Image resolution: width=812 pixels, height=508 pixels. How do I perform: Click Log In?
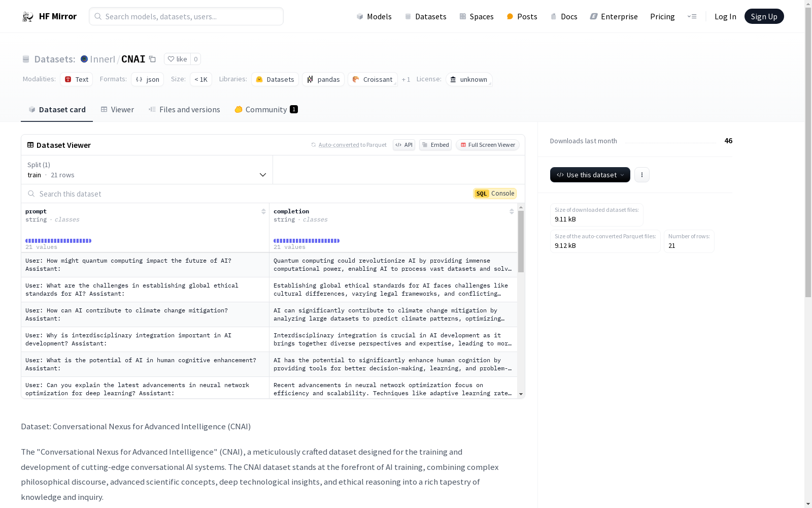725,16
